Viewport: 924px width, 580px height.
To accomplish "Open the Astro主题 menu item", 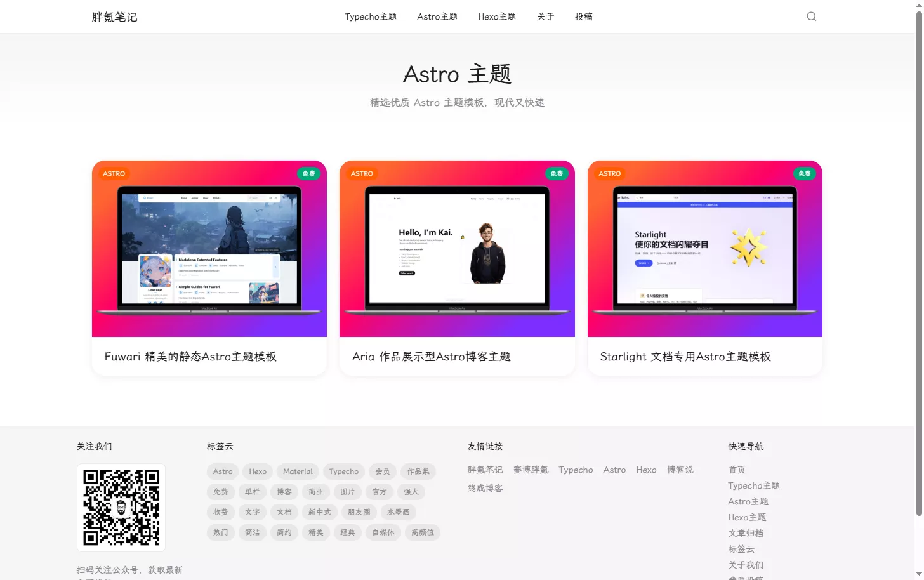I will pos(437,16).
